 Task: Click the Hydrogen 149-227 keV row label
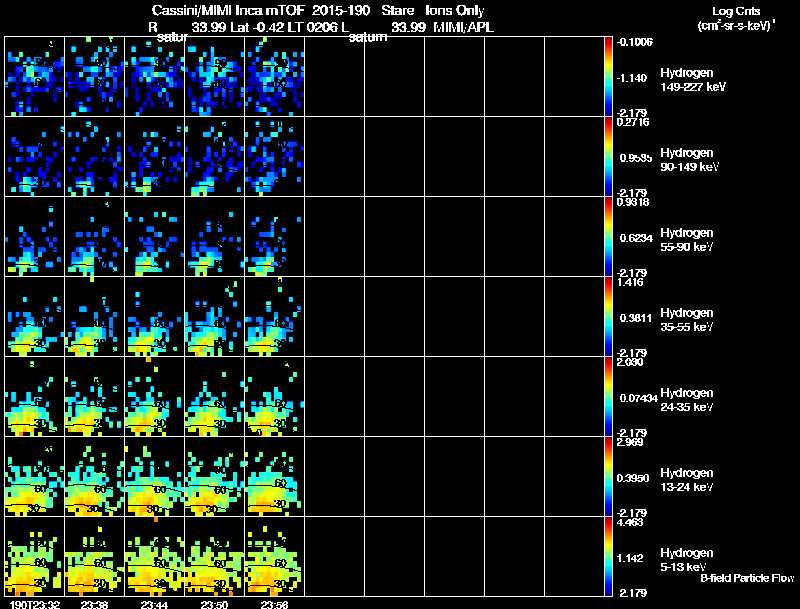(692, 80)
